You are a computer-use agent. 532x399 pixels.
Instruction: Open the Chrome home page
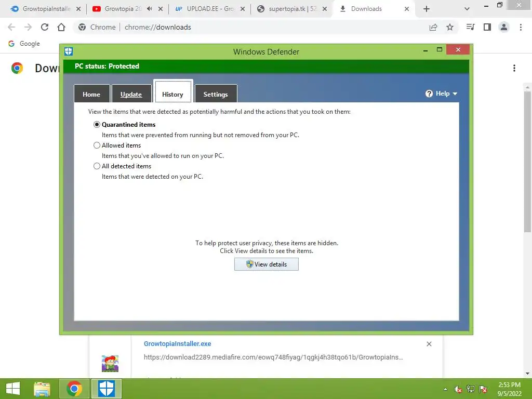point(61,27)
